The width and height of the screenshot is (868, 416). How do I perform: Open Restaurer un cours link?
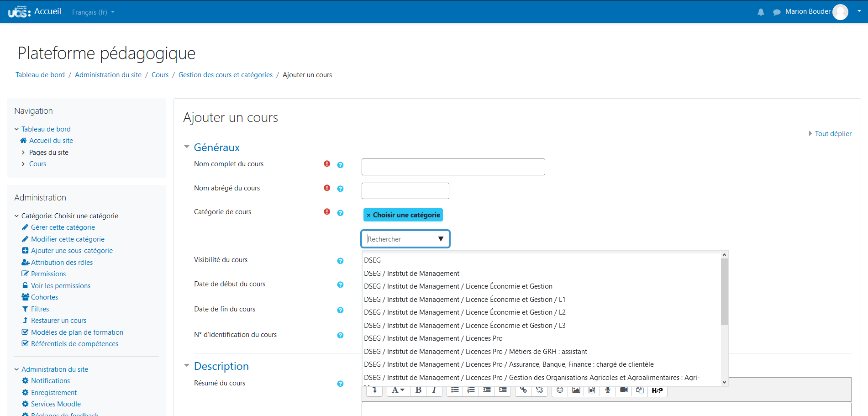coord(59,321)
